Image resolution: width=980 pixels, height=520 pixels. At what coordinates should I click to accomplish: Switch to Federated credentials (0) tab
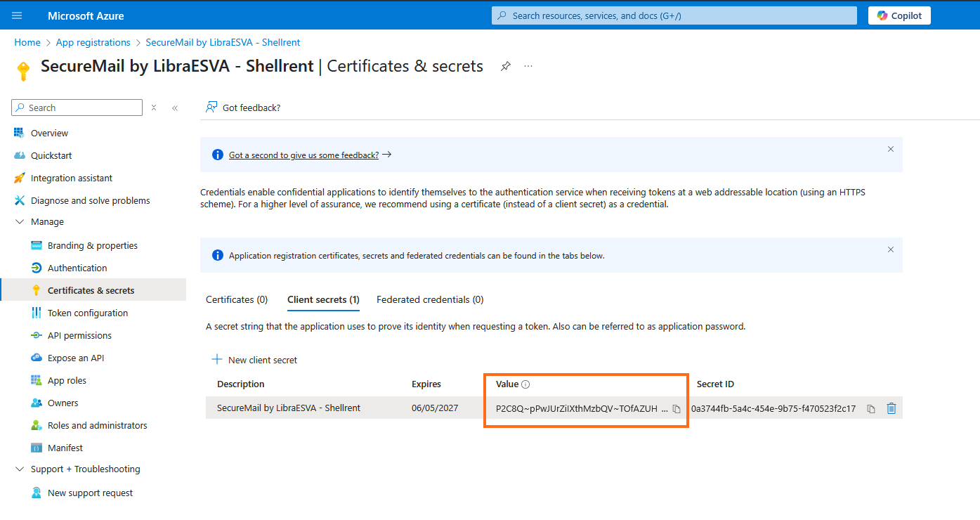pos(430,299)
